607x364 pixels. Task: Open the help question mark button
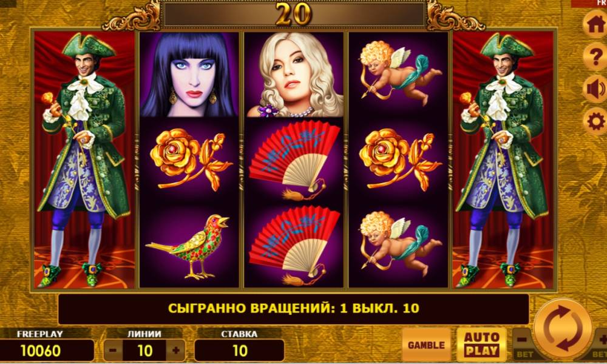pos(596,57)
